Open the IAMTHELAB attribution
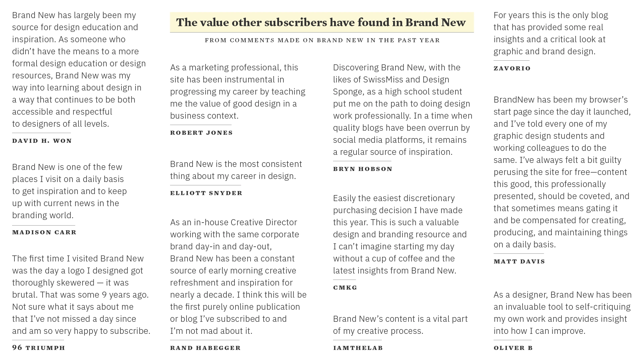644x362 pixels. pyautogui.click(x=358, y=348)
